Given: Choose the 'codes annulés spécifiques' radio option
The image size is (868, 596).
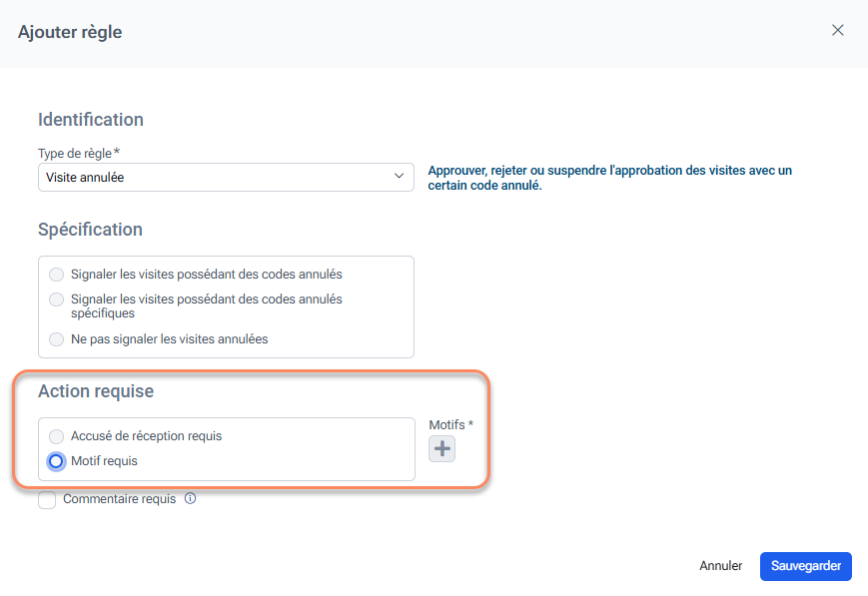Looking at the screenshot, I should pos(57,299).
